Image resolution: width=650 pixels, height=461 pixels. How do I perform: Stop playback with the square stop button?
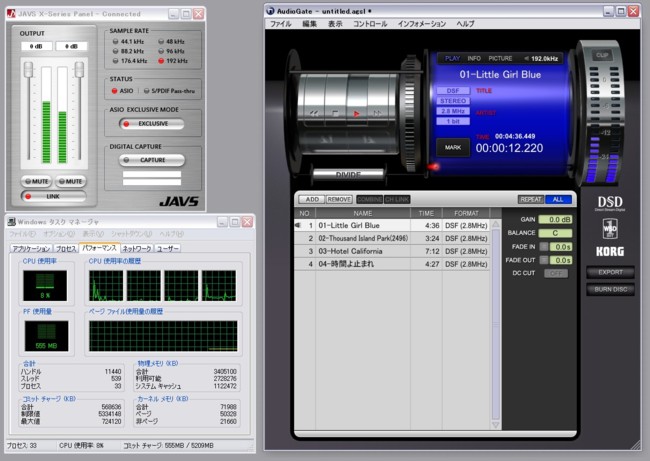tap(335, 113)
